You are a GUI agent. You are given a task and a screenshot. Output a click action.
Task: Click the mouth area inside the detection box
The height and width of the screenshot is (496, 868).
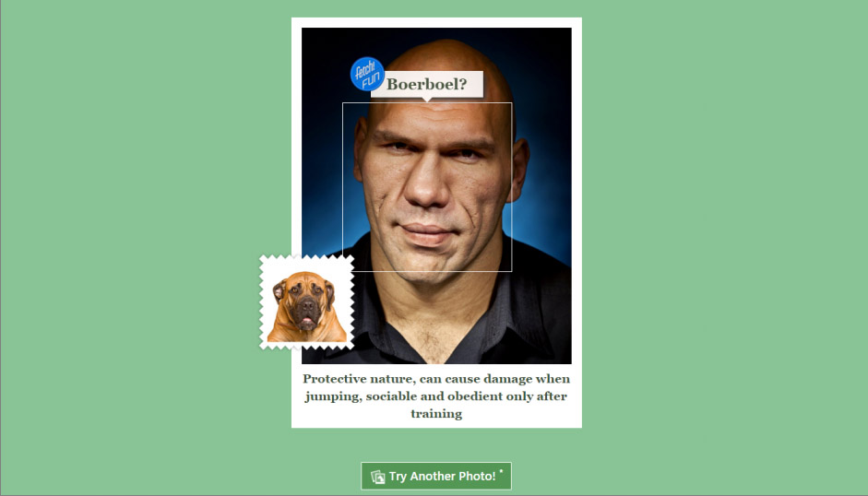[x=426, y=234]
